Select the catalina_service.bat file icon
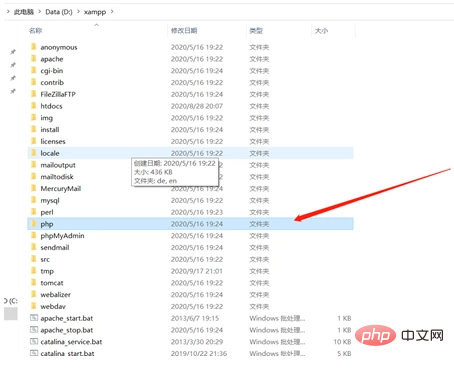The image size is (454, 368). [34, 342]
